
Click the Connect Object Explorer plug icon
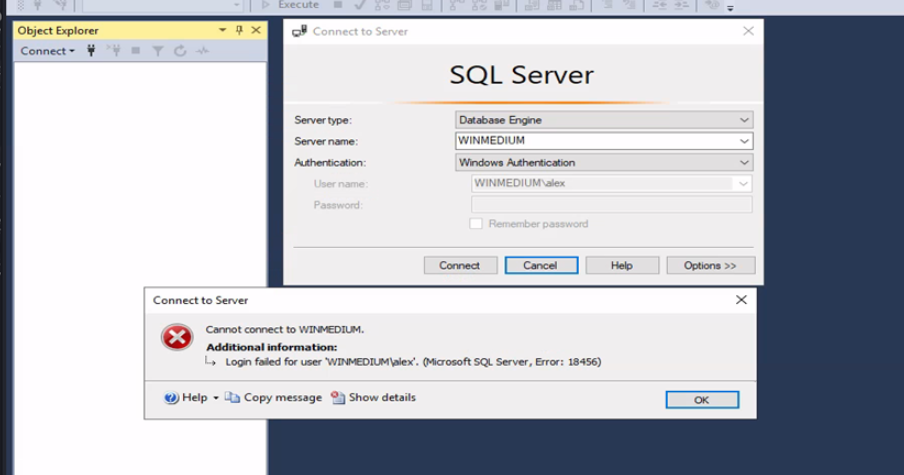click(92, 51)
